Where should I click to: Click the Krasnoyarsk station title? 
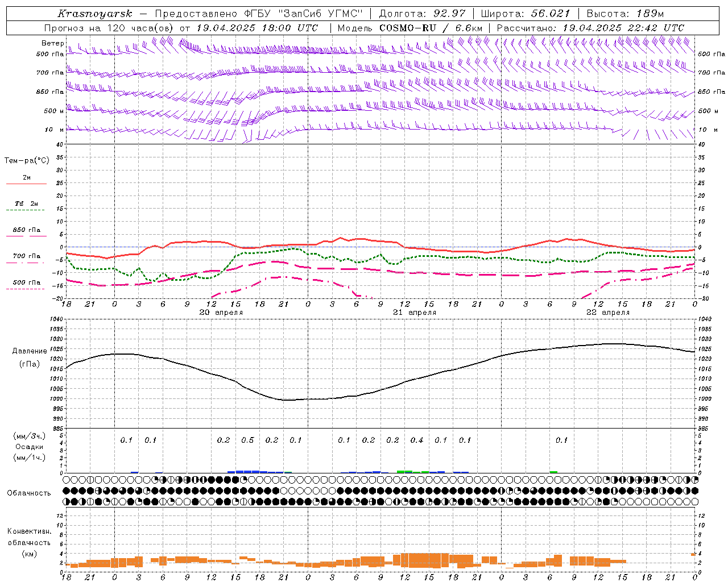tap(95, 14)
